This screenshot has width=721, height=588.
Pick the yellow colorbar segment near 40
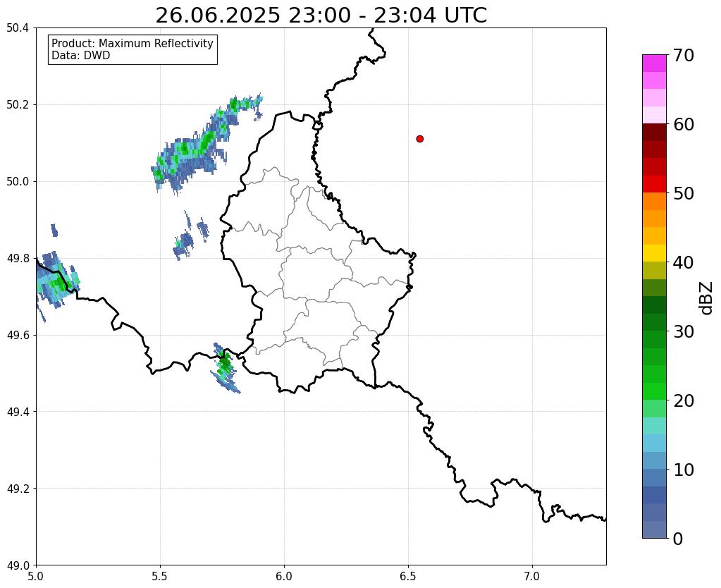pos(654,253)
